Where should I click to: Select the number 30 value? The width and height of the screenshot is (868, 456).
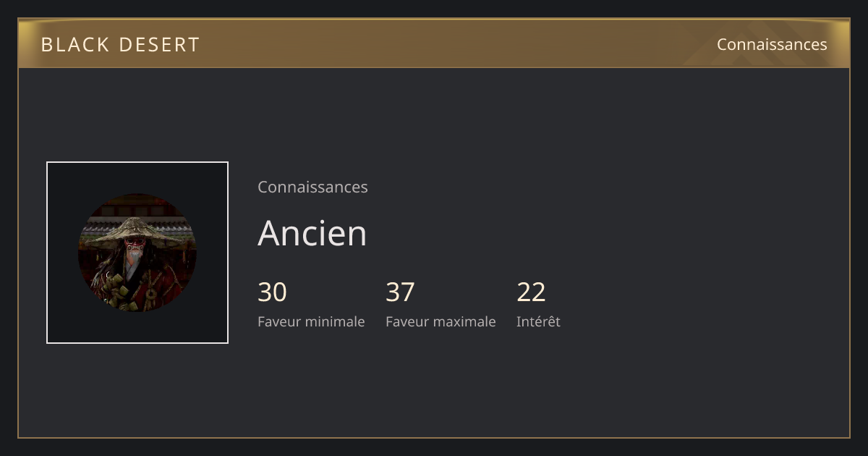pos(272,292)
